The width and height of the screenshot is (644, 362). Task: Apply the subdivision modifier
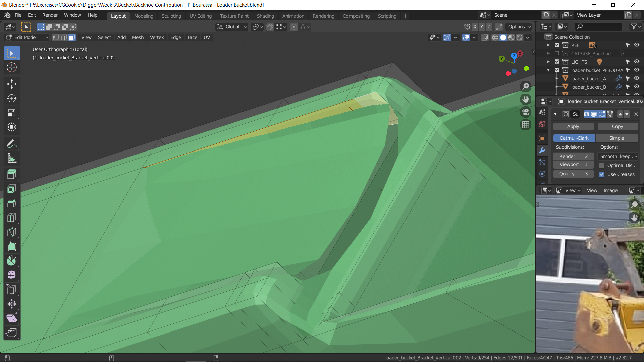click(x=573, y=126)
